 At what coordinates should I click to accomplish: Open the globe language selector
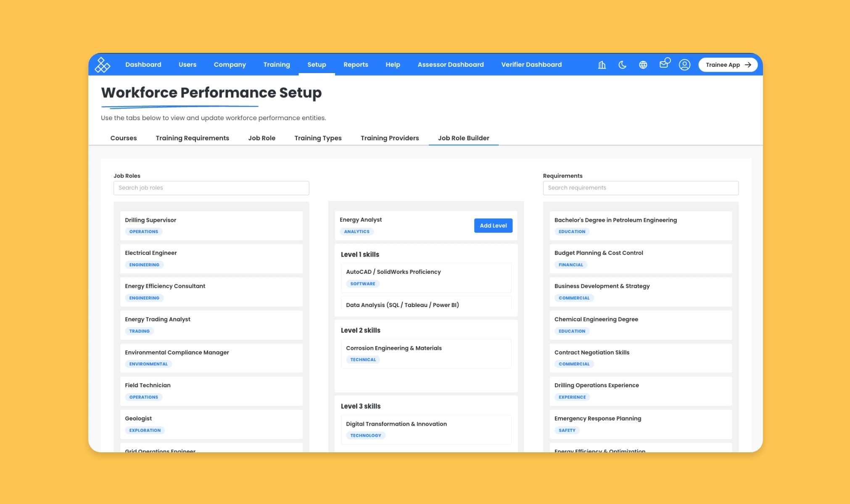pyautogui.click(x=643, y=65)
